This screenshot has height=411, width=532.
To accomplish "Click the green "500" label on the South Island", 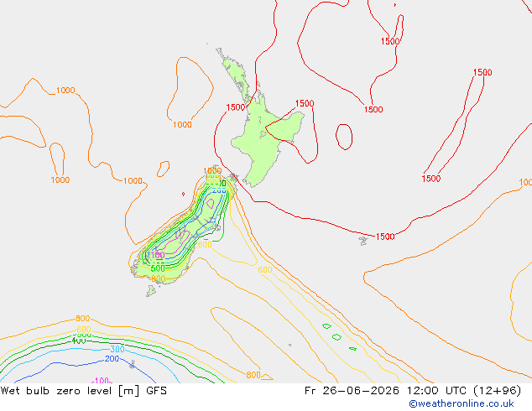I will point(158,268).
